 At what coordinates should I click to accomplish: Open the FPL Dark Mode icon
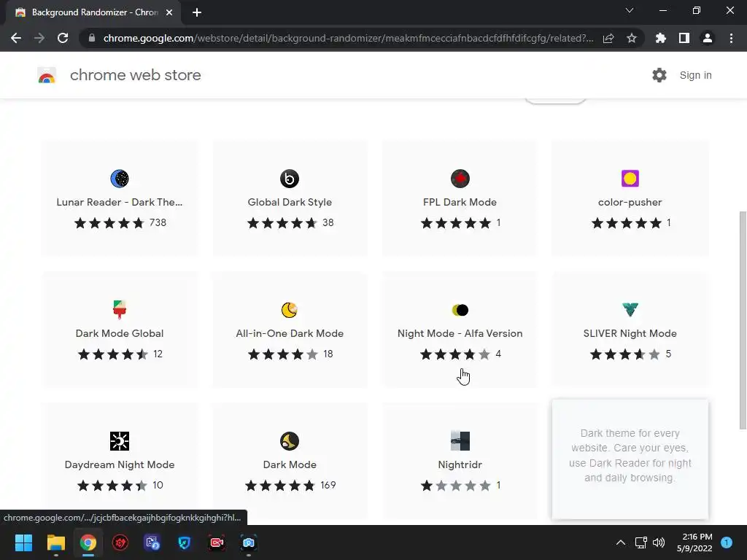click(x=460, y=179)
